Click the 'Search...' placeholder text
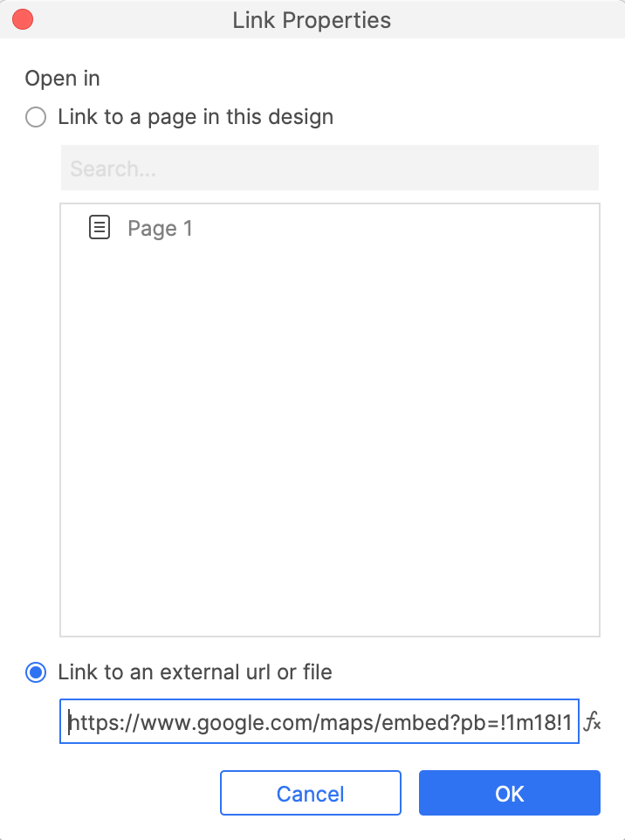This screenshot has width=625, height=840. pyautogui.click(x=113, y=169)
